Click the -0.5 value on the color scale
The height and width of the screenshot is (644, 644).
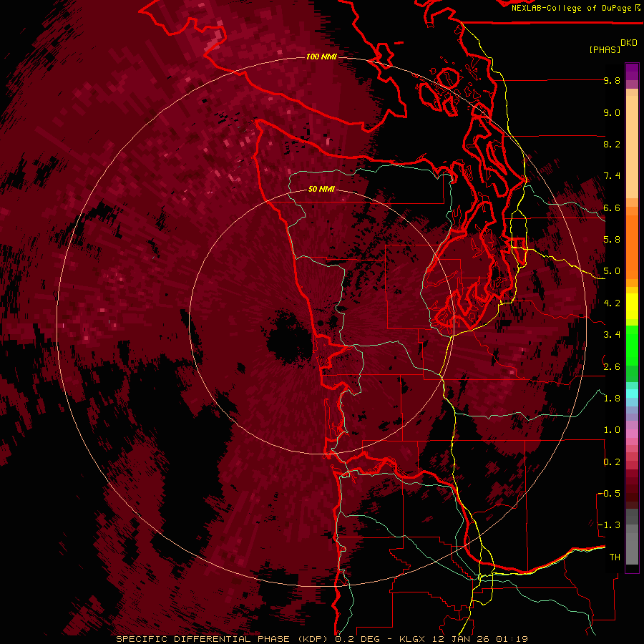pos(610,494)
